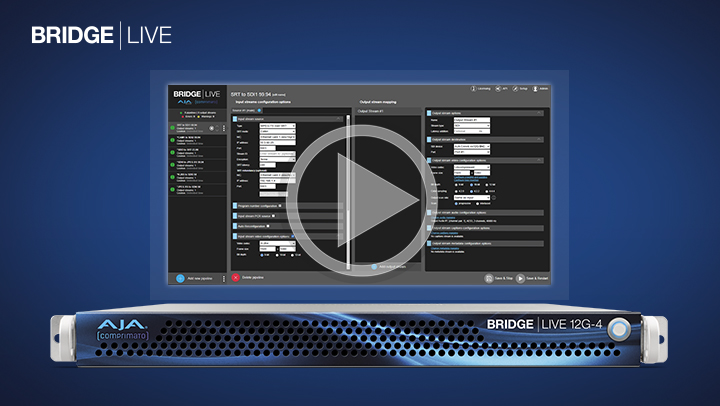Click the edit name link beside the title

coord(278,95)
